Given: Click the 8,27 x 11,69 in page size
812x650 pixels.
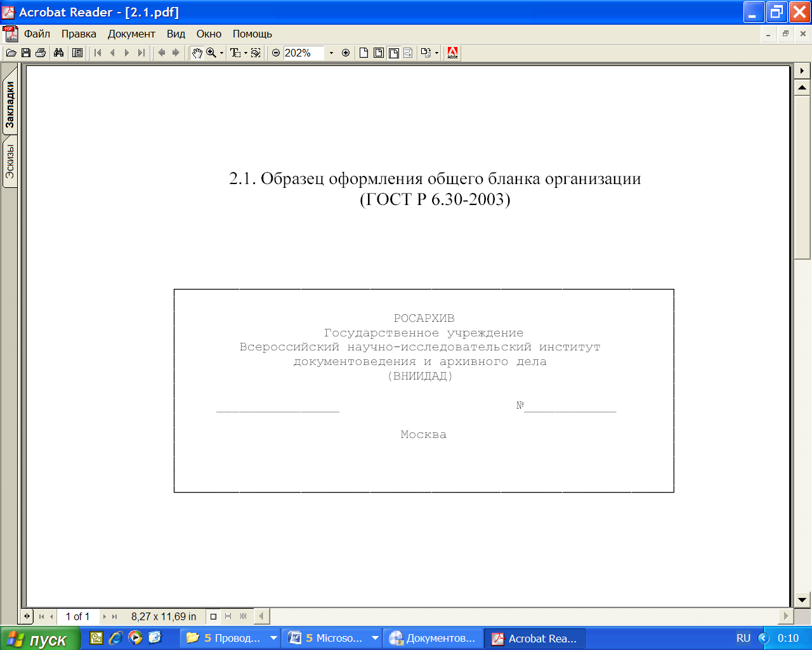Looking at the screenshot, I should (164, 616).
